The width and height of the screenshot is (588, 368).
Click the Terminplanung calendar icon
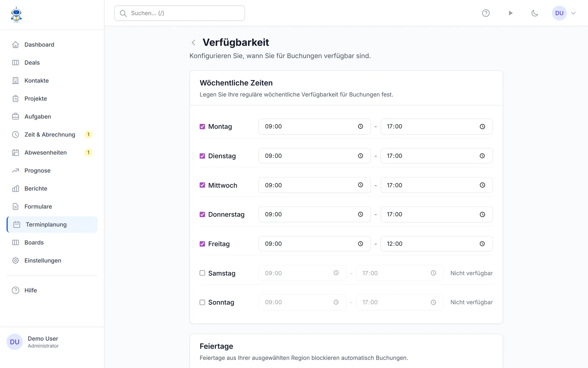click(17, 224)
